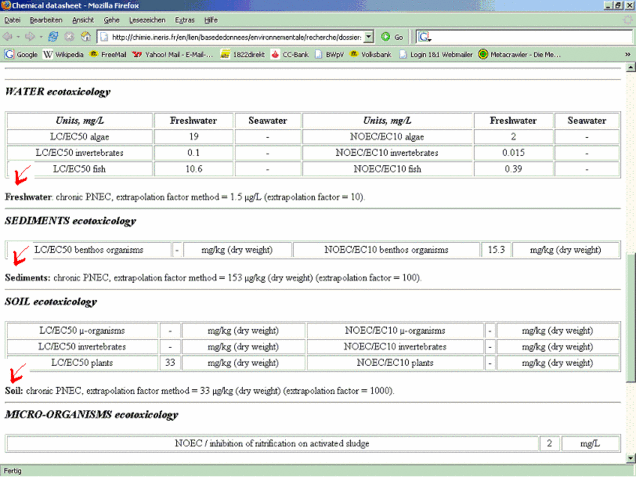The width and height of the screenshot is (636, 477).
Task: Open the Hilfe menu
Action: (211, 20)
